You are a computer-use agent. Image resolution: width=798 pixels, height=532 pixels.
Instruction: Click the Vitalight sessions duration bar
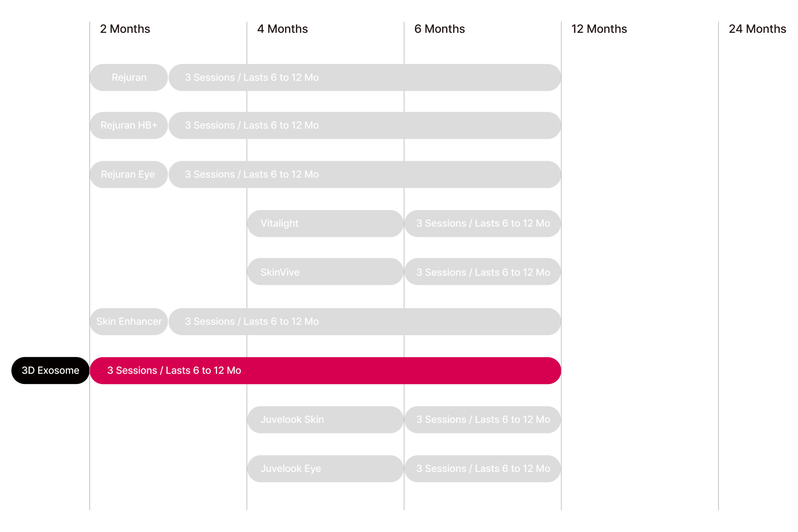click(x=483, y=223)
